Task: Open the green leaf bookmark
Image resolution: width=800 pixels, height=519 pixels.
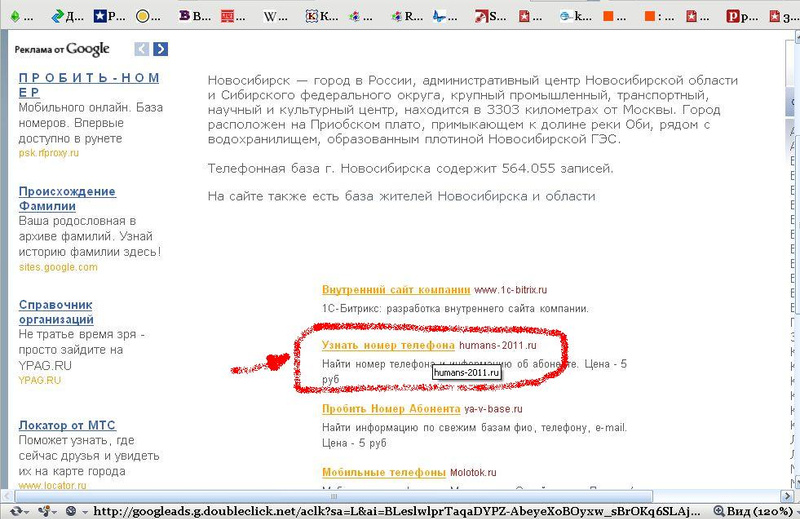Action: (21, 17)
